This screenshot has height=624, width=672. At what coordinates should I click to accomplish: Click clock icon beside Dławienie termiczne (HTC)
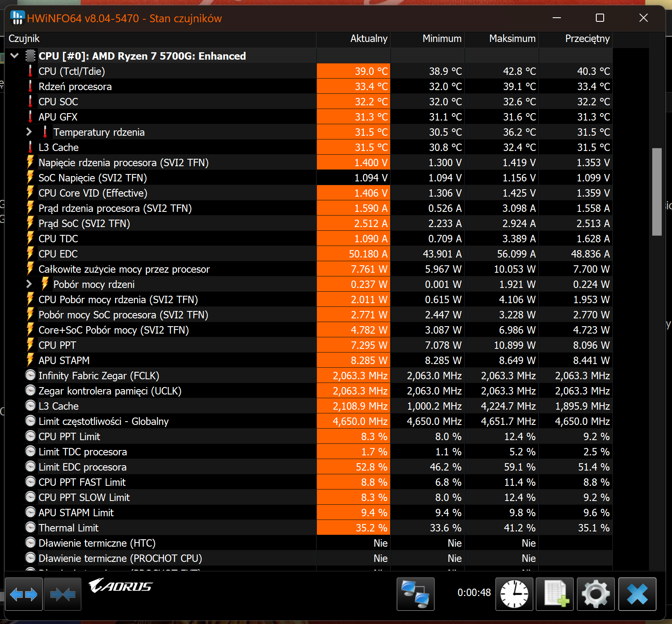30,543
